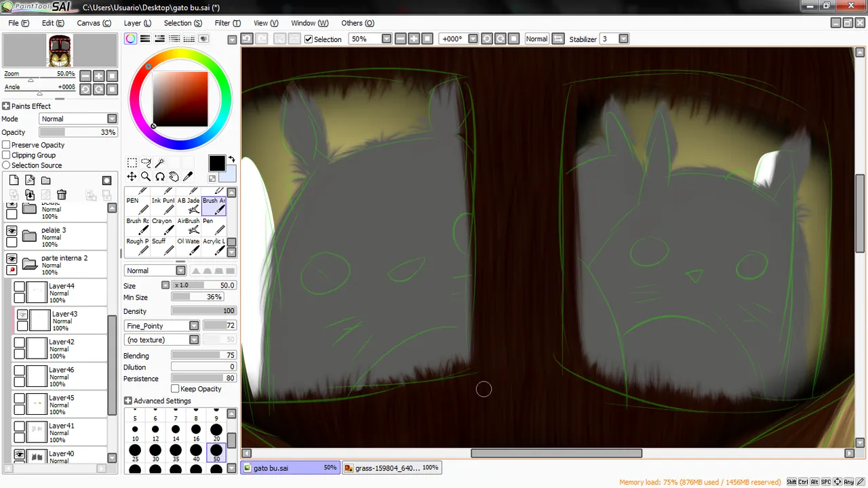Screen dimensions: 868x488
Task: Open the canvas zoom 50% dropdown
Action: tap(387, 39)
